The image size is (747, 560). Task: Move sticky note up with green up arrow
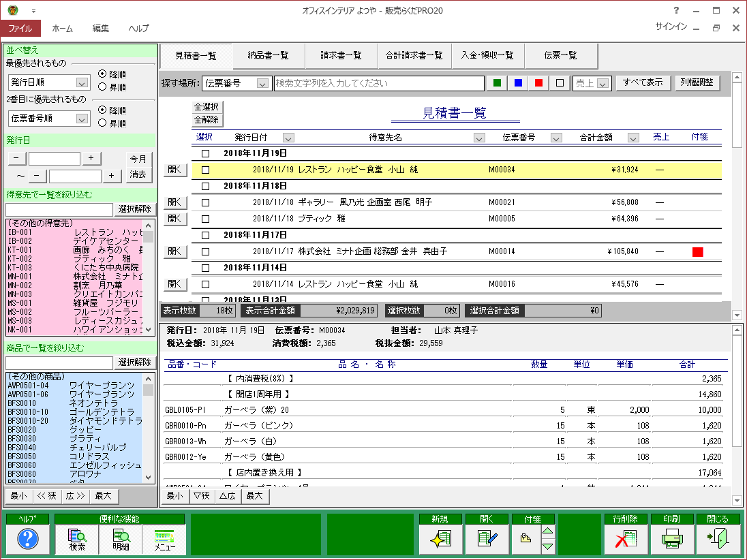pyautogui.click(x=548, y=531)
